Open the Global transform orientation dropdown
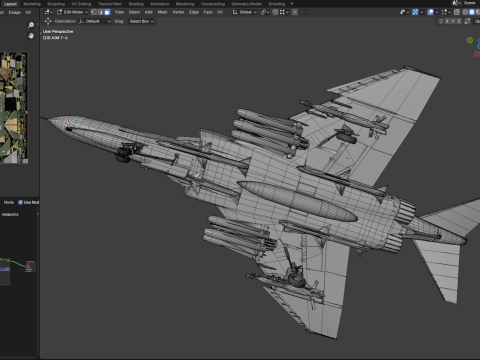Viewport: 480px width, 360px height. coord(245,12)
